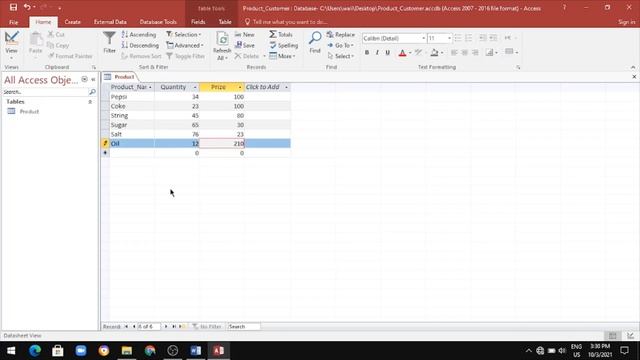Click search magnifier in navigation pane
This screenshot has width=640, height=360.
[x=92, y=92]
